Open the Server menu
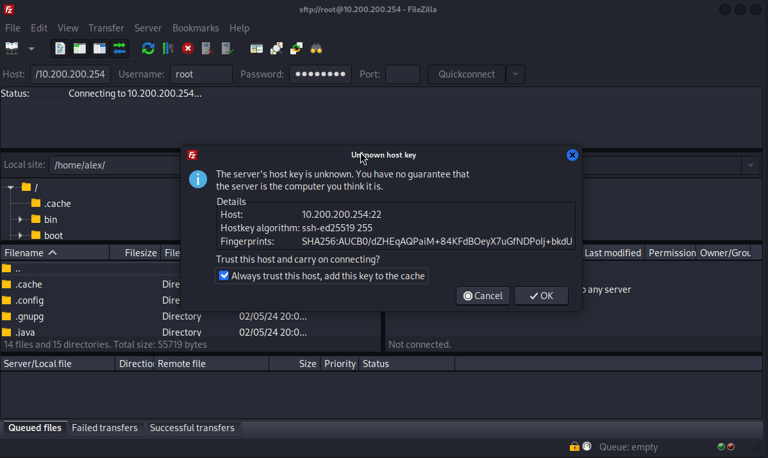 pos(148,28)
